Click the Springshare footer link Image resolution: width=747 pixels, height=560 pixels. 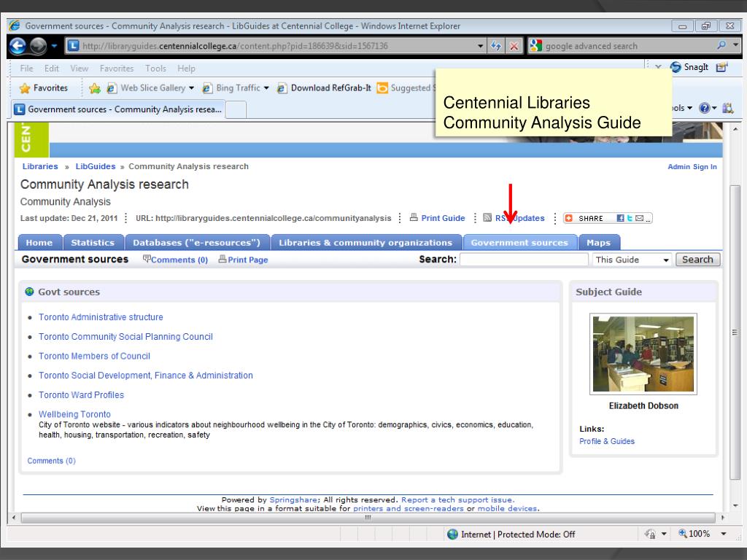(294, 500)
